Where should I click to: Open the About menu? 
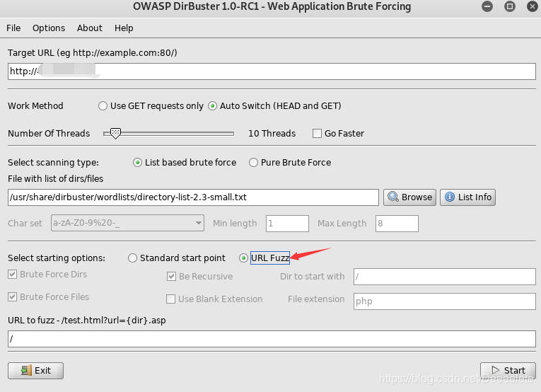[x=89, y=28]
